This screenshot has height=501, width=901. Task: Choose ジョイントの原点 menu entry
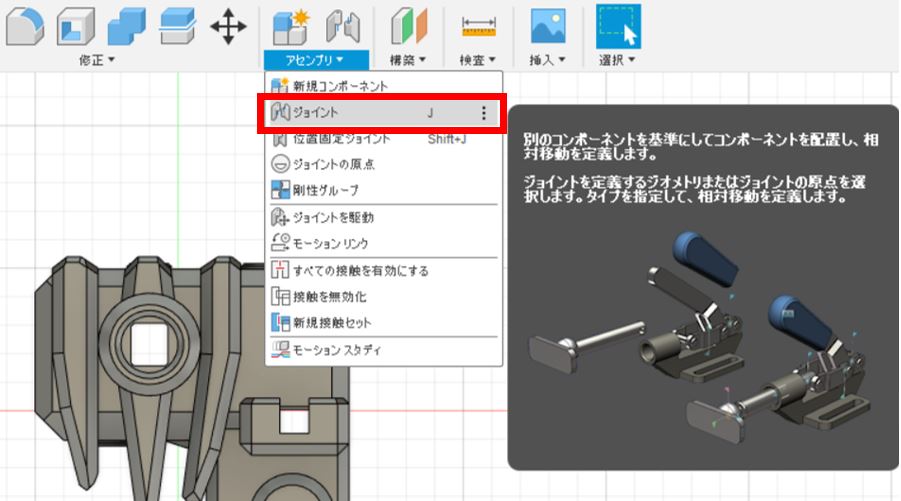pyautogui.click(x=383, y=164)
